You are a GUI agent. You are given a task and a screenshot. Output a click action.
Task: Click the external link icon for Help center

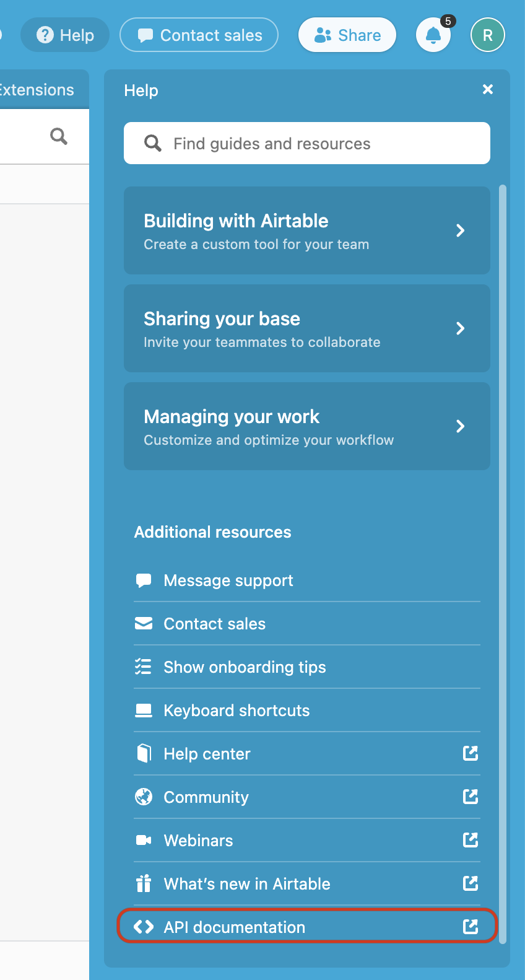[471, 753]
